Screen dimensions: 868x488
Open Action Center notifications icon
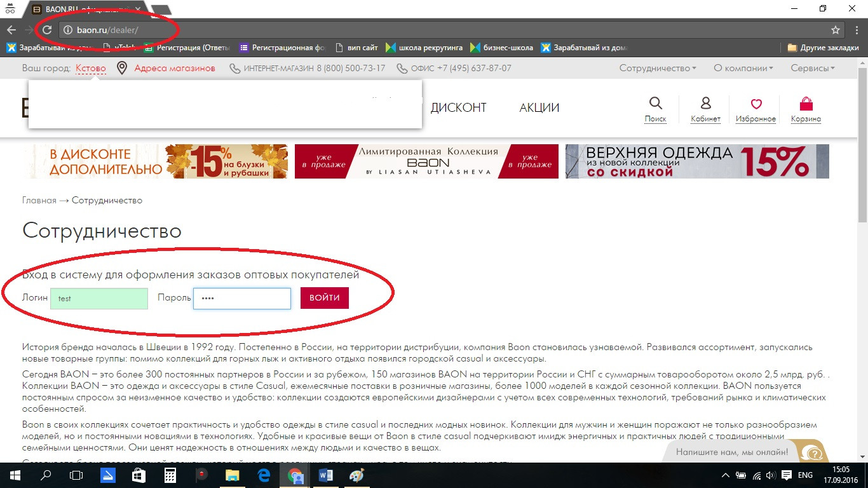(x=786, y=475)
